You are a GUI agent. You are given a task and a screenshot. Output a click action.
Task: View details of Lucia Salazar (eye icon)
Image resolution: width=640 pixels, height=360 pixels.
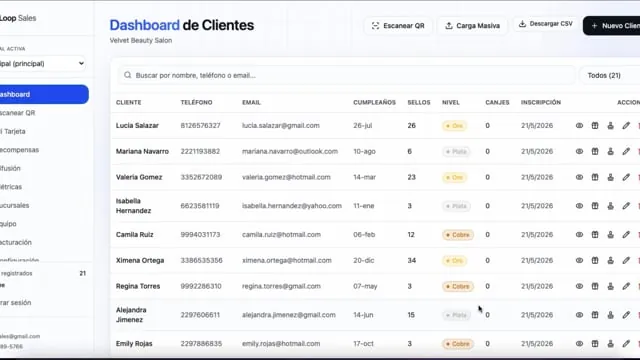click(x=579, y=126)
